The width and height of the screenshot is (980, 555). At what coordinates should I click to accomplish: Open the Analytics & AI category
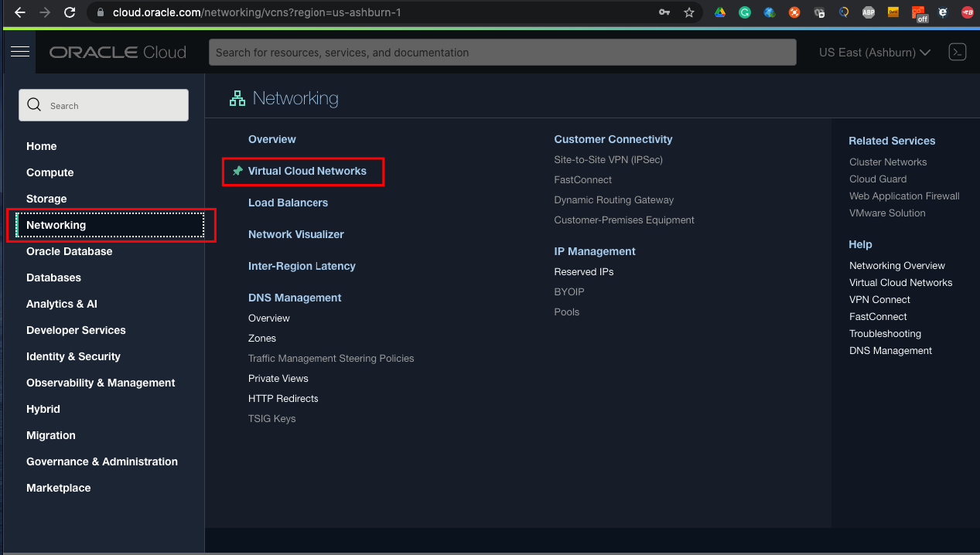[62, 304]
